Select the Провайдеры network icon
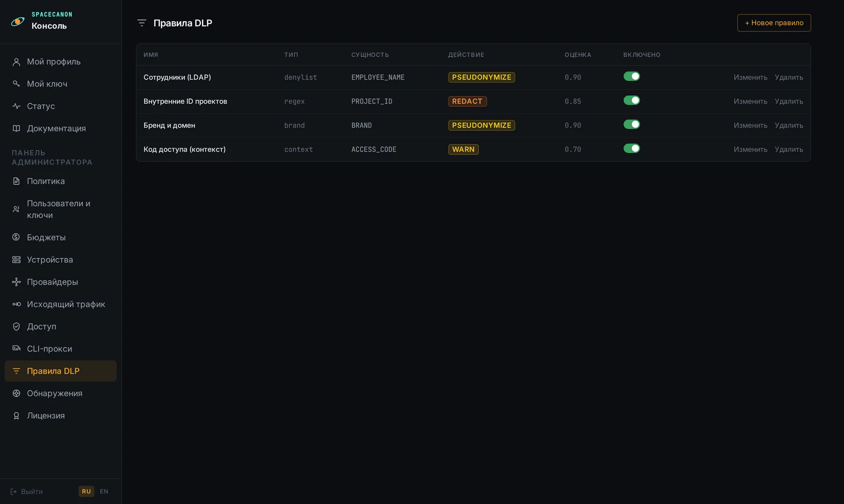 pos(16,282)
